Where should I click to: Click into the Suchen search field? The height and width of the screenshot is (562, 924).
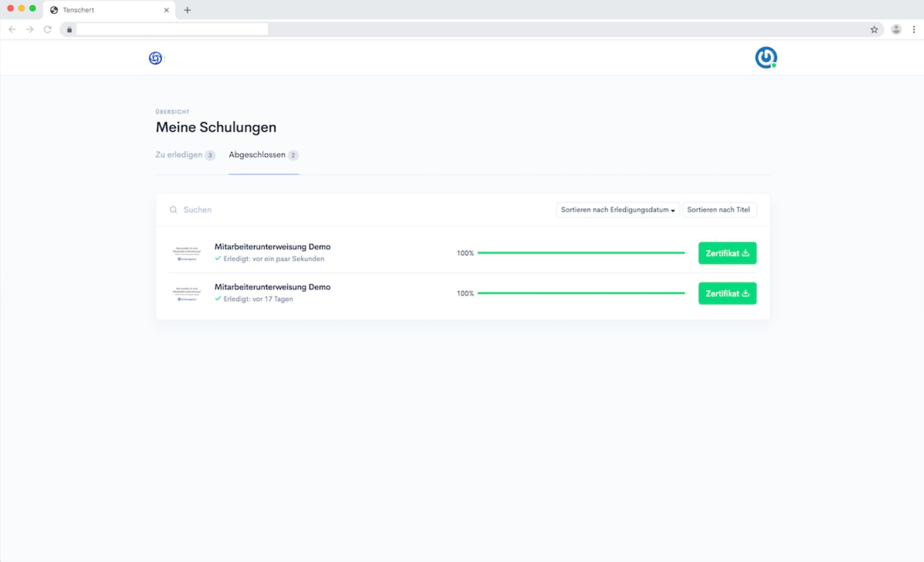pos(311,210)
